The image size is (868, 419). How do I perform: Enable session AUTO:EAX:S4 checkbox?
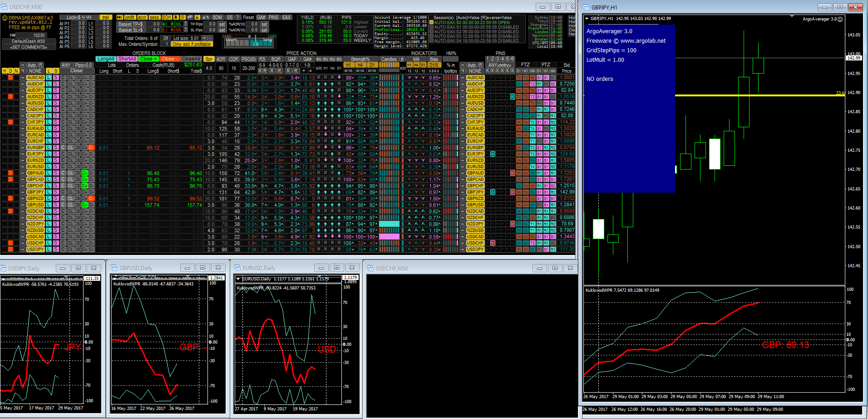pyautogui.click(x=431, y=40)
